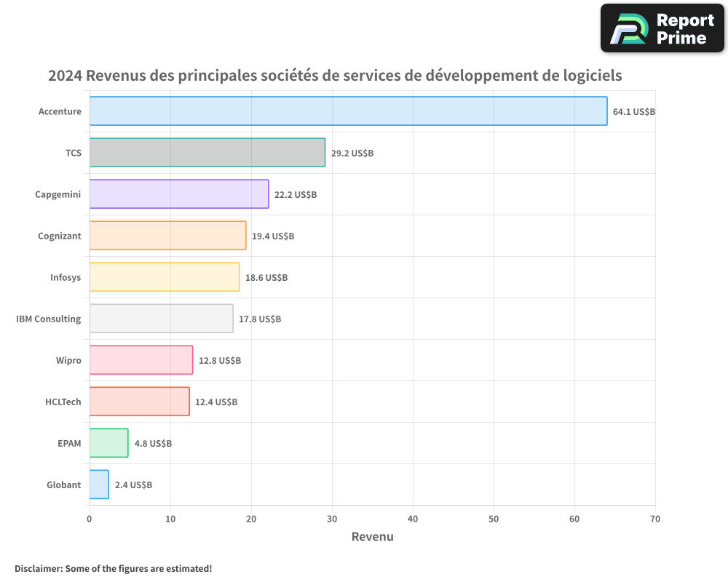Click the Accenture axis label
This screenshot has height=582, width=728.
point(60,111)
